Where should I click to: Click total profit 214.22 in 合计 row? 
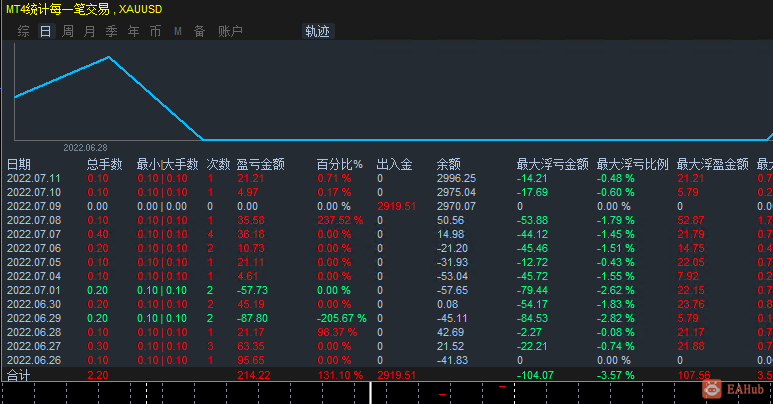254,375
